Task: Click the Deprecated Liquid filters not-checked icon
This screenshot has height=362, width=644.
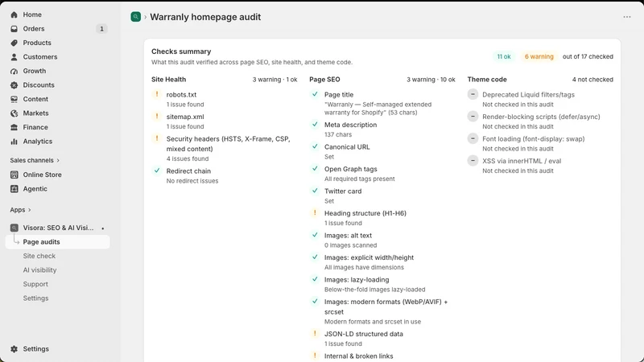Action: click(473, 94)
